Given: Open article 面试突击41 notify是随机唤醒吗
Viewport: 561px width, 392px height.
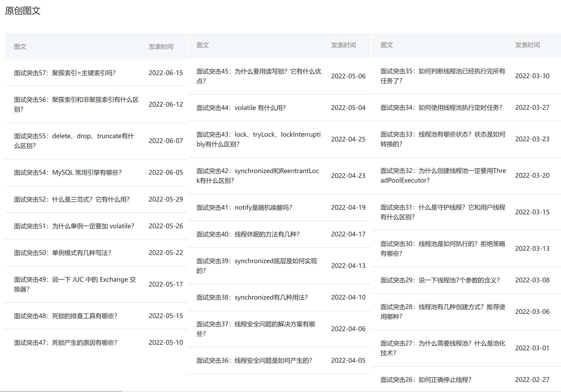Looking at the screenshot, I should [x=244, y=207].
